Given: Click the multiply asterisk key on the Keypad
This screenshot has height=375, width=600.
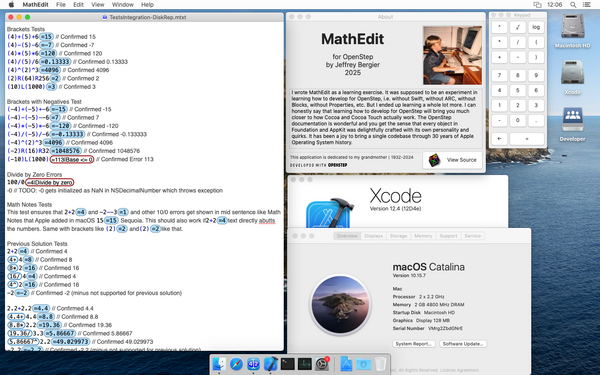Looking at the screenshot, I should click(499, 42).
